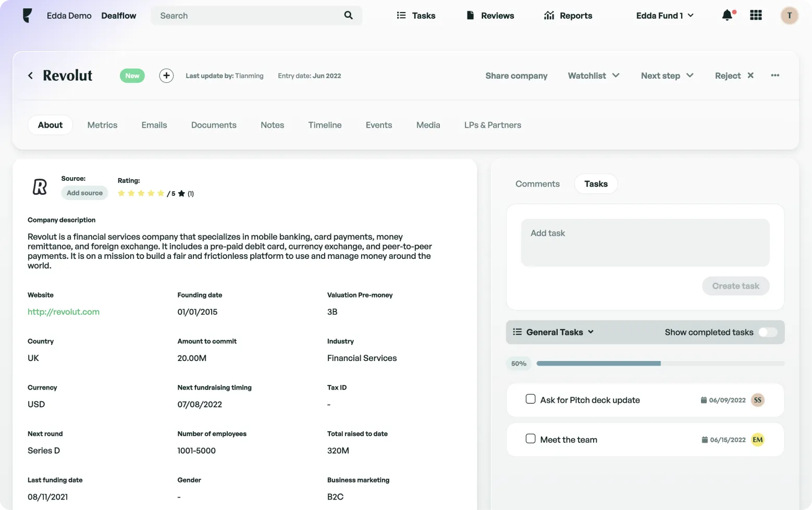
Task: Expand the Next step dropdown
Action: (667, 76)
